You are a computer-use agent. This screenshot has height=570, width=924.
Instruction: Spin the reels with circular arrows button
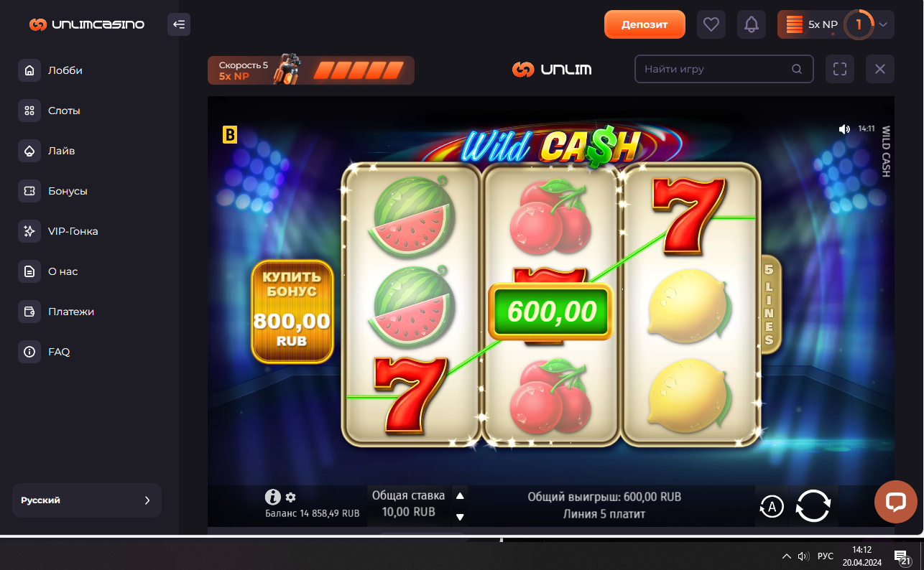pos(813,506)
